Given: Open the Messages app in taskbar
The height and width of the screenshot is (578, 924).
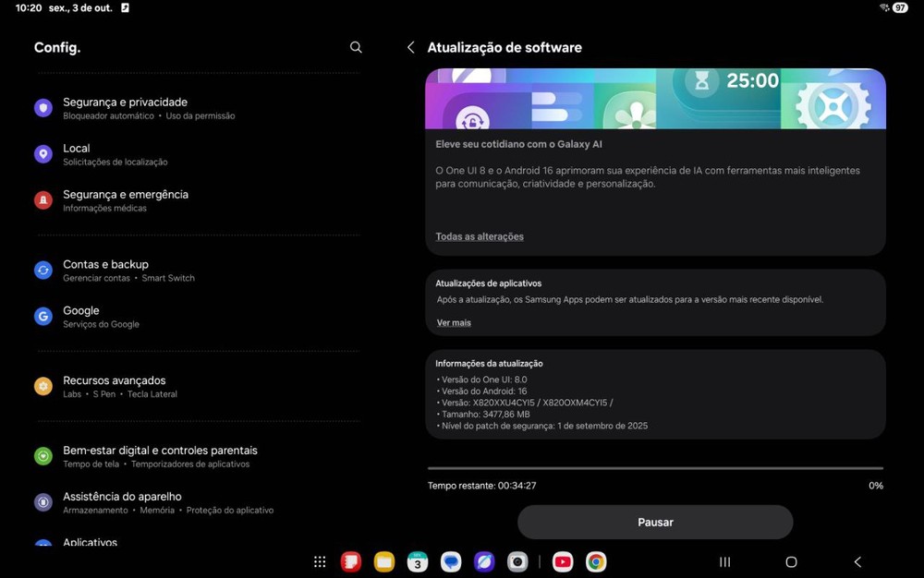Looking at the screenshot, I should [451, 562].
